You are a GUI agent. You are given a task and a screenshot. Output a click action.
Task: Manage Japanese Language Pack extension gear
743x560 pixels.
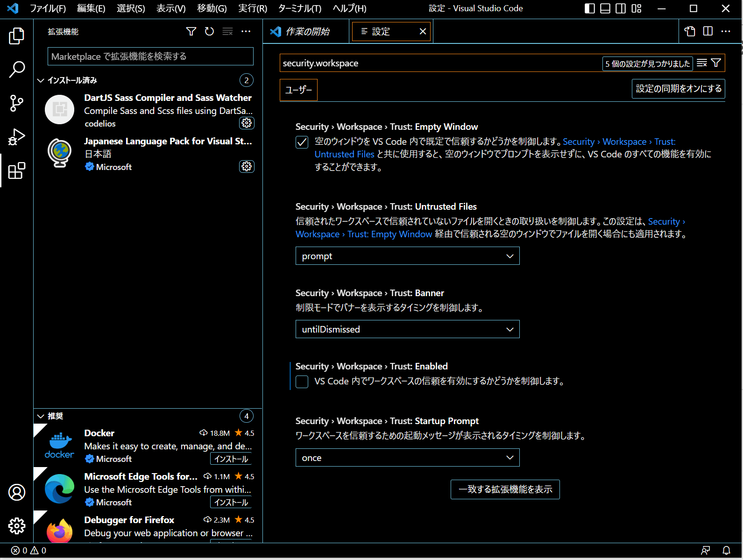pos(247,166)
